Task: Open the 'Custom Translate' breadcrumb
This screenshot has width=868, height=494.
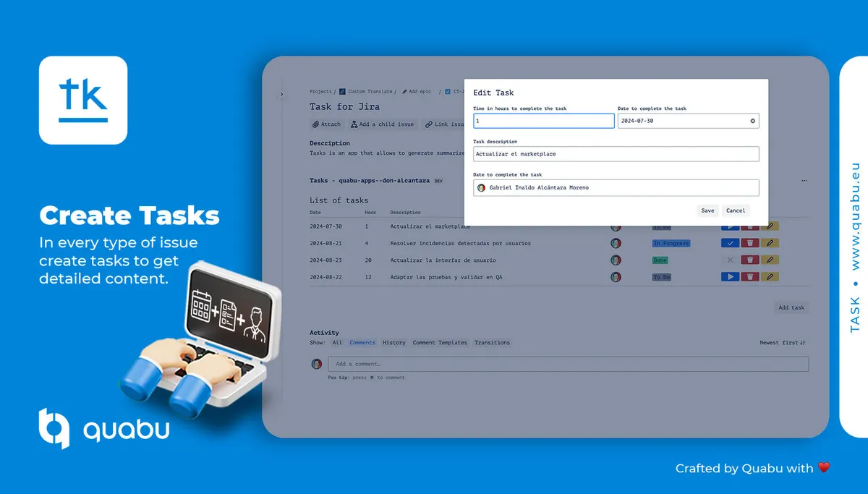Action: pyautogui.click(x=365, y=92)
